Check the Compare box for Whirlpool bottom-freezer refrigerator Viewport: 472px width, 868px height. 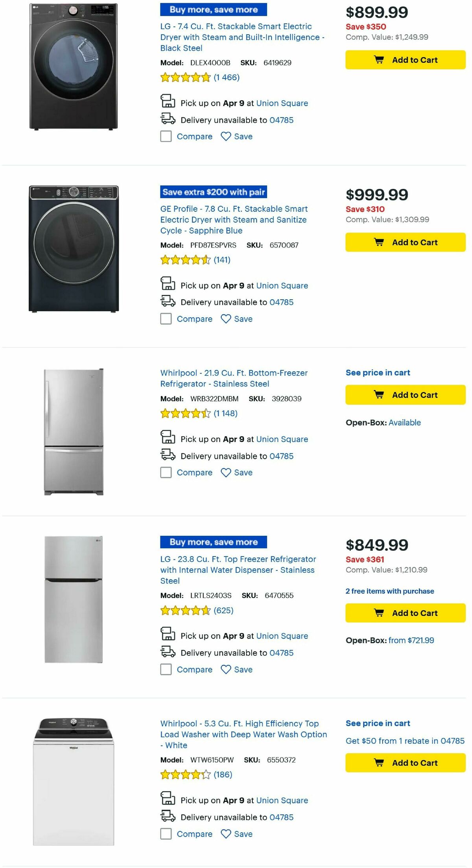[166, 472]
